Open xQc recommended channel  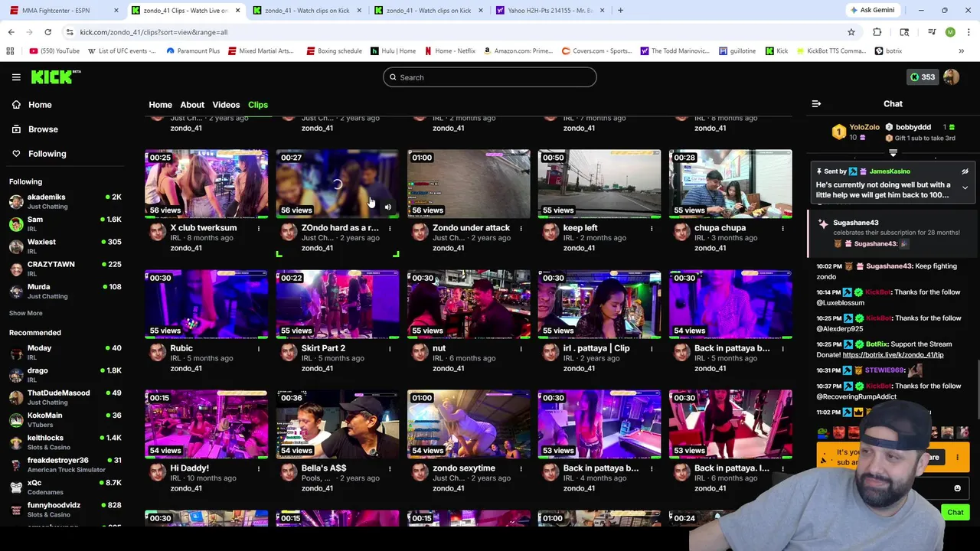click(66, 487)
